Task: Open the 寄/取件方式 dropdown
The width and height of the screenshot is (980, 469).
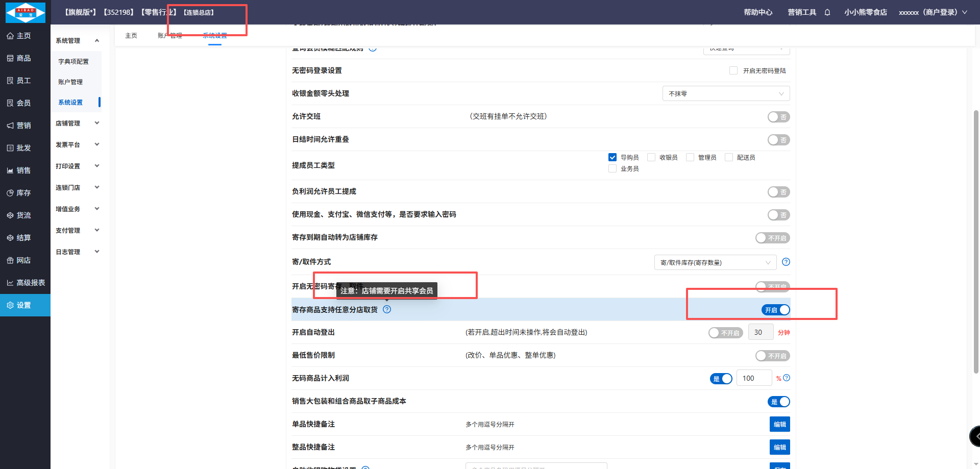Action: 715,262
